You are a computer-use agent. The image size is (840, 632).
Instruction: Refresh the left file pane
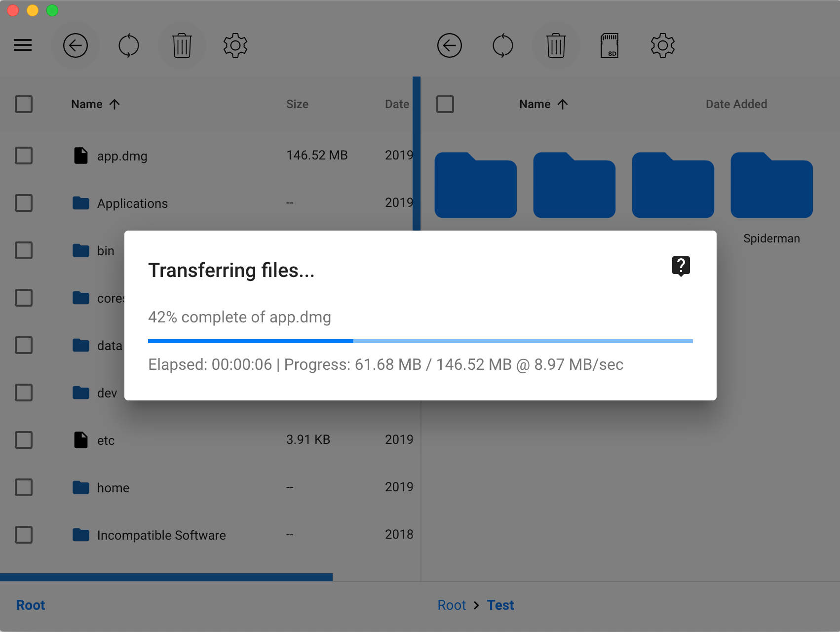pos(129,45)
